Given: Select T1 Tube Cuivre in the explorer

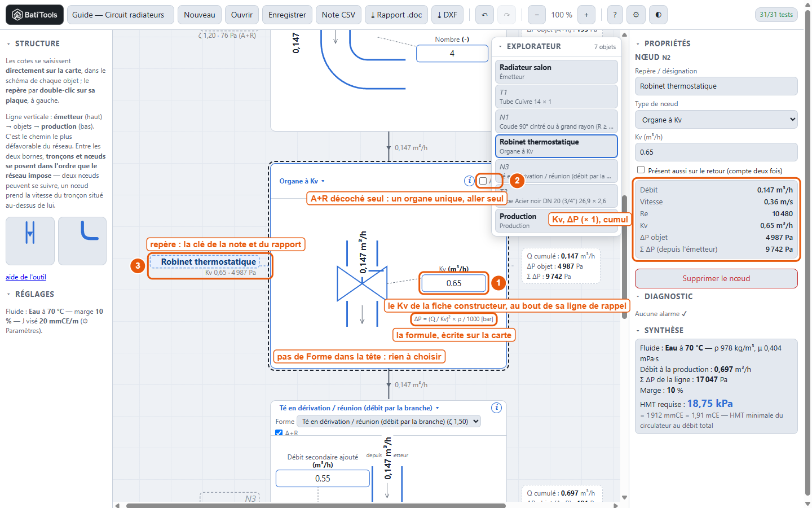Looking at the screenshot, I should pos(557,97).
